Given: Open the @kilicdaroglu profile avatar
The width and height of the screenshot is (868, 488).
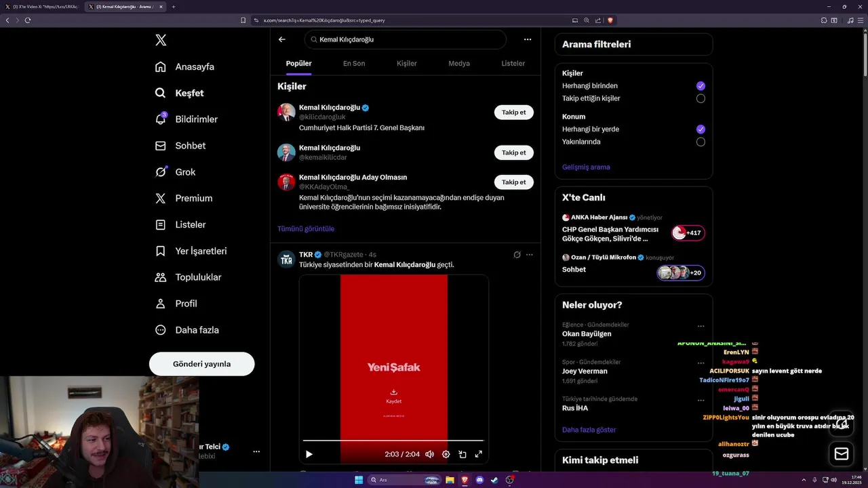Looking at the screenshot, I should (x=286, y=112).
